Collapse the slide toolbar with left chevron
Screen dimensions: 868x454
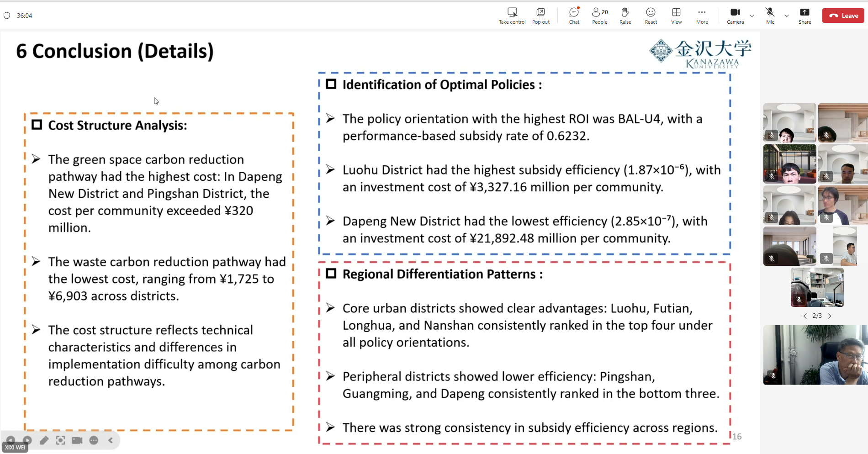(111, 440)
